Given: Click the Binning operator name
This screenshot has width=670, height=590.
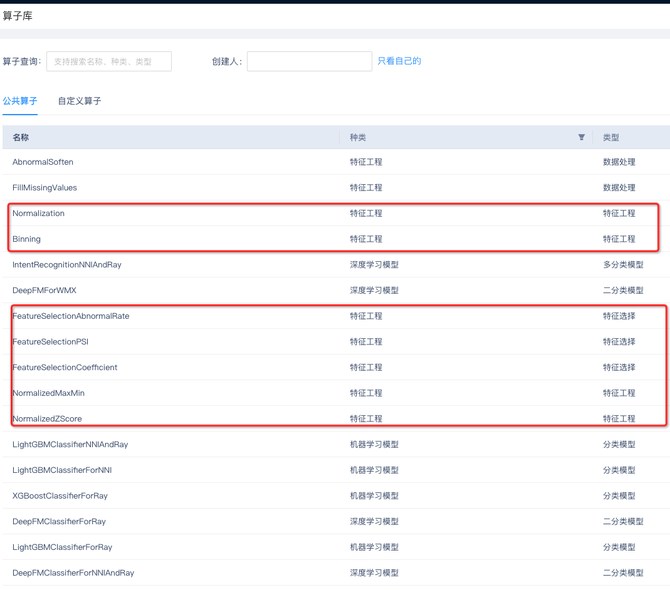Looking at the screenshot, I should 27,239.
